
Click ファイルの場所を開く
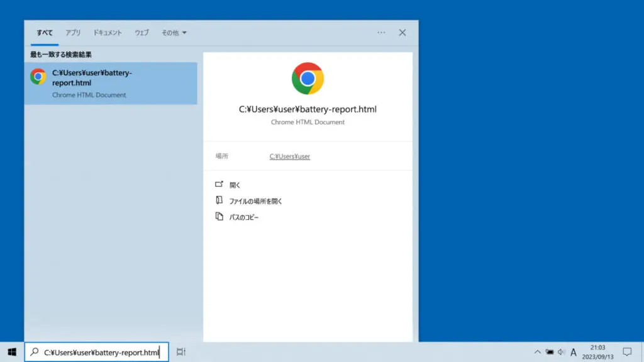click(x=255, y=201)
